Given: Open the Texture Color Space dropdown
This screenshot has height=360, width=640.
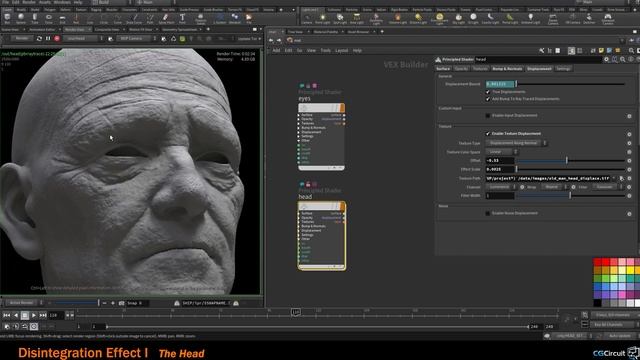Looking at the screenshot, I should pos(502,152).
